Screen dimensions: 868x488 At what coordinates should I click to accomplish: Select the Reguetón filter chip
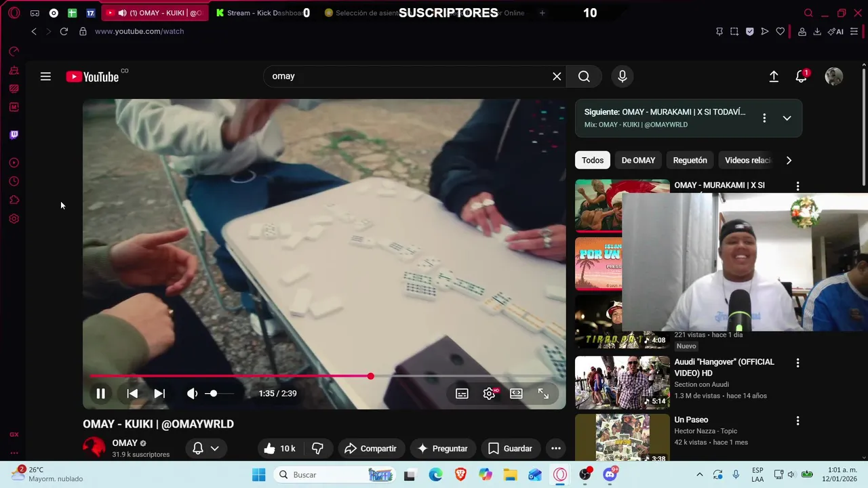tap(690, 161)
